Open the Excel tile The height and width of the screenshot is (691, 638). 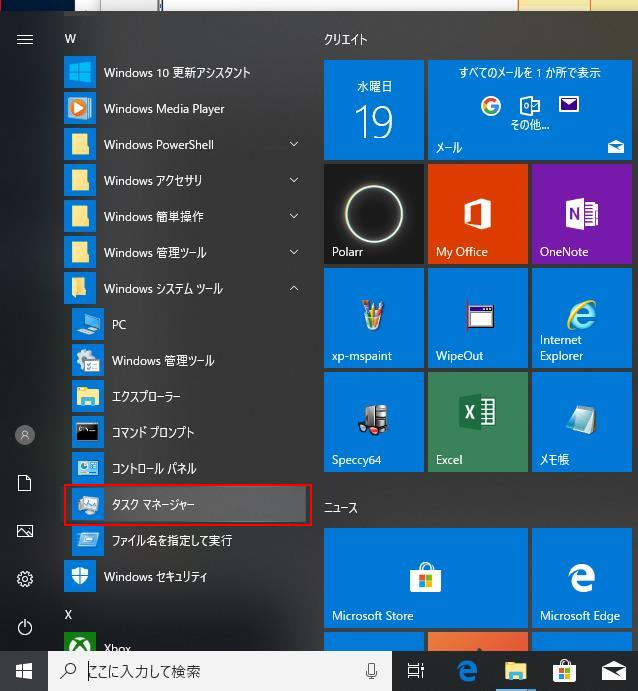(x=477, y=422)
